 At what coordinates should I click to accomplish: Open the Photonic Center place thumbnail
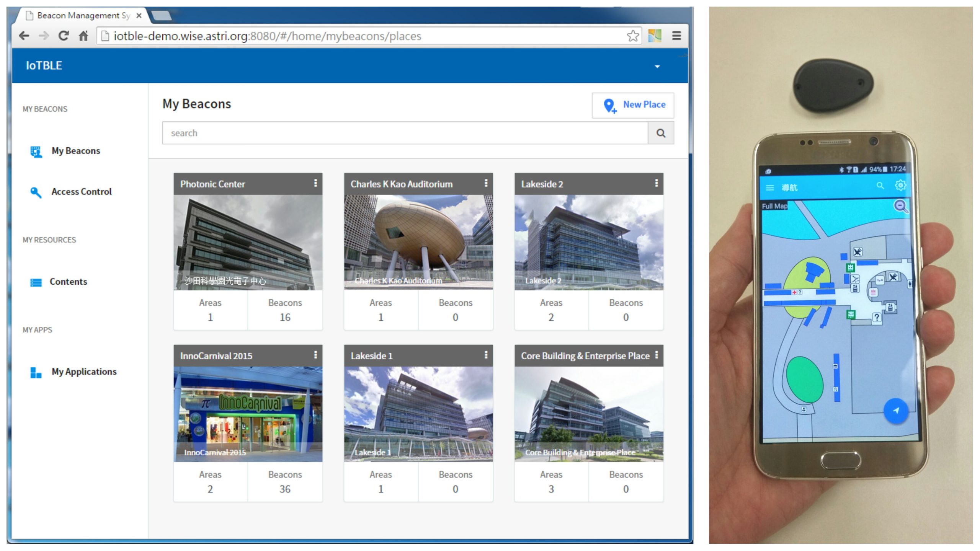(248, 243)
